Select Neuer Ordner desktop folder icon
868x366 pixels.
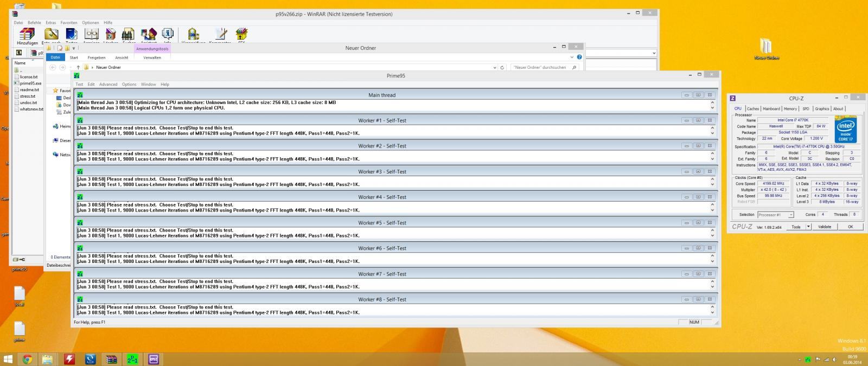click(x=767, y=49)
